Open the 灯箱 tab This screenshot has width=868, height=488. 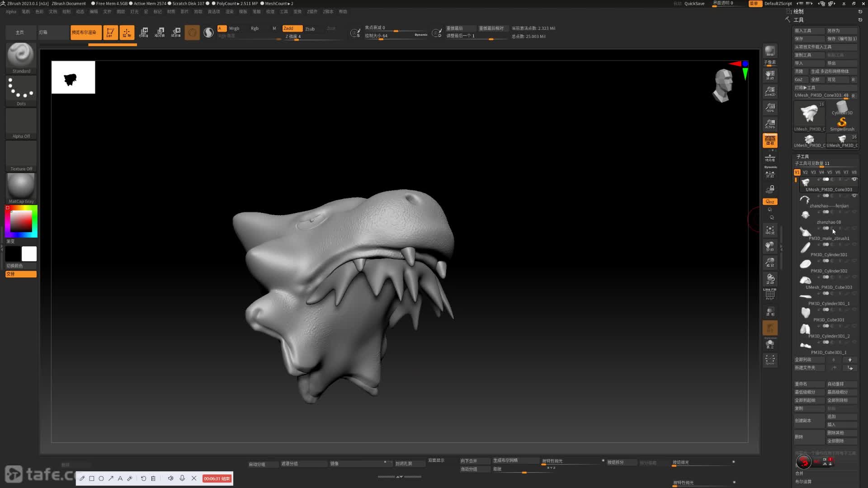pyautogui.click(x=53, y=33)
